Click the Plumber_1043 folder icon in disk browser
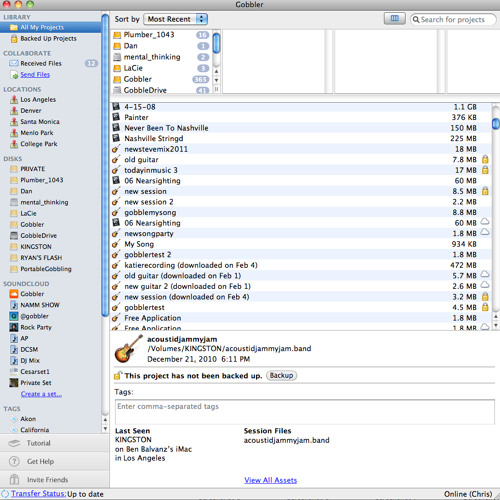 tap(117, 35)
